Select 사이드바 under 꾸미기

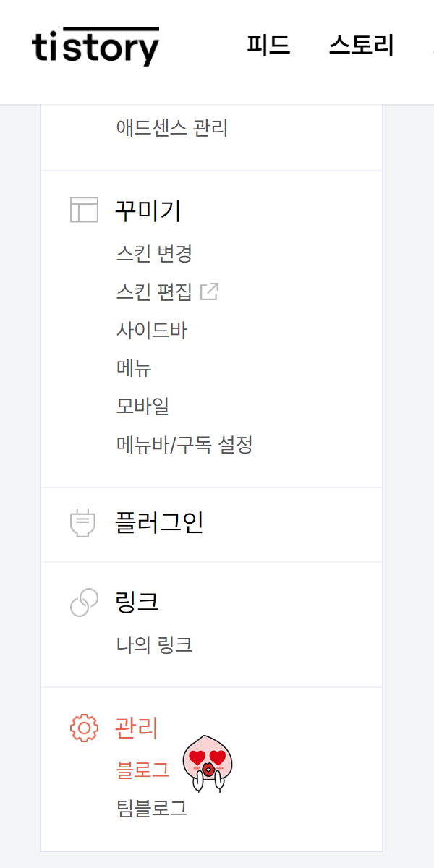pyautogui.click(x=150, y=331)
